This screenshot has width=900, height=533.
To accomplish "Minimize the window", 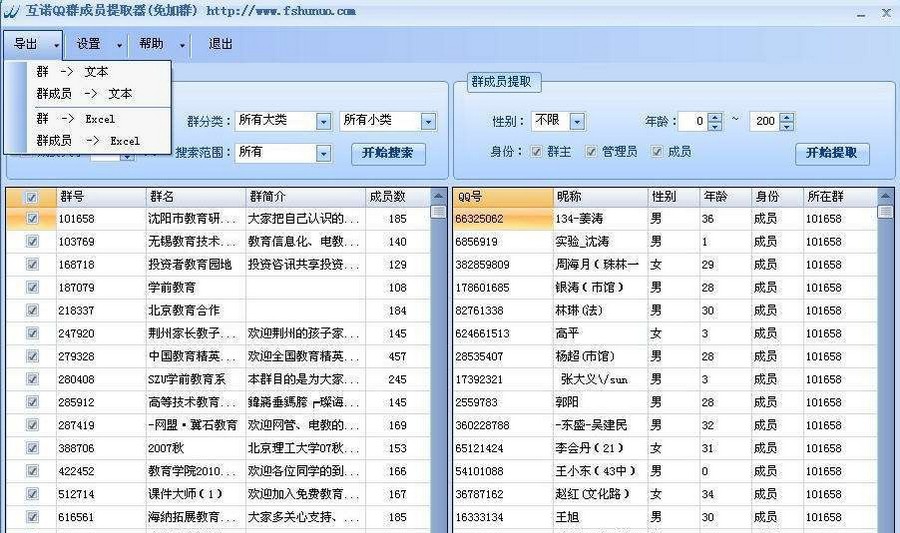I will click(861, 14).
